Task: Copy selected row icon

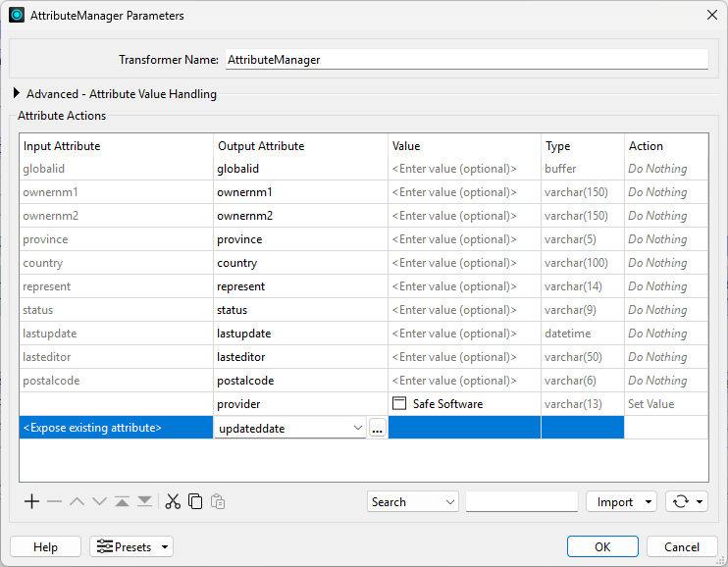Action: (x=195, y=501)
